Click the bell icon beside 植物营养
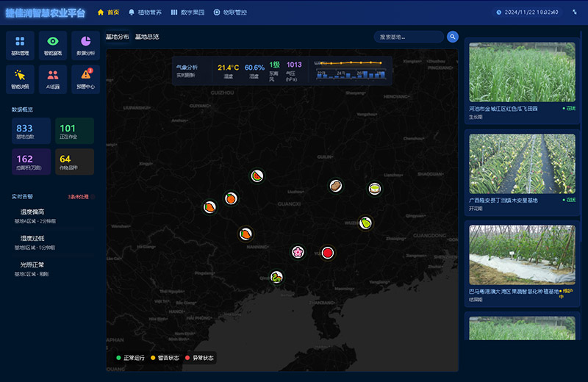 click(x=132, y=12)
